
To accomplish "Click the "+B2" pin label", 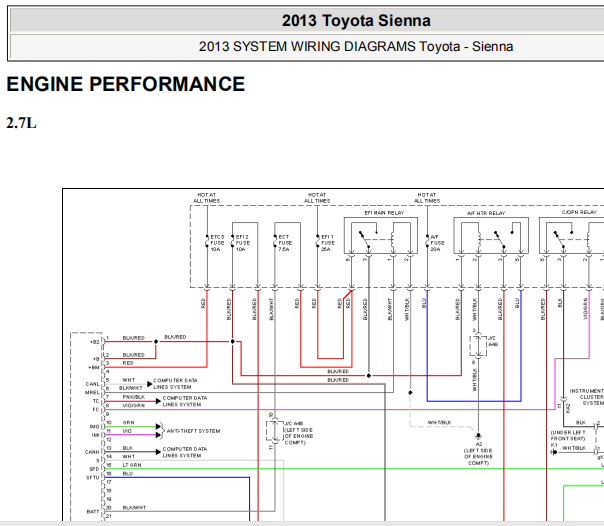I will [x=94, y=342].
